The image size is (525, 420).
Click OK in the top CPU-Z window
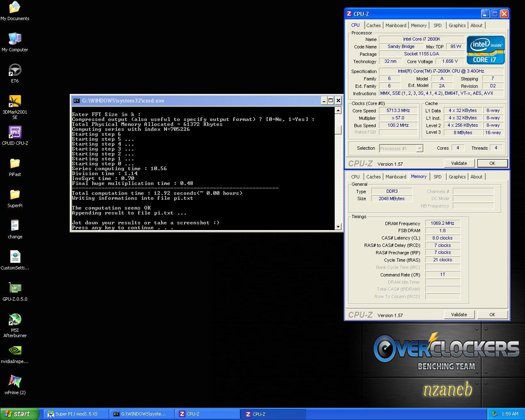[x=492, y=163]
